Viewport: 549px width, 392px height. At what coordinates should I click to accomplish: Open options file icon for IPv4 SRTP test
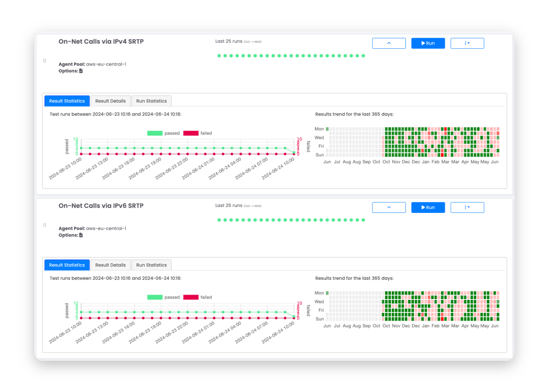[81, 71]
